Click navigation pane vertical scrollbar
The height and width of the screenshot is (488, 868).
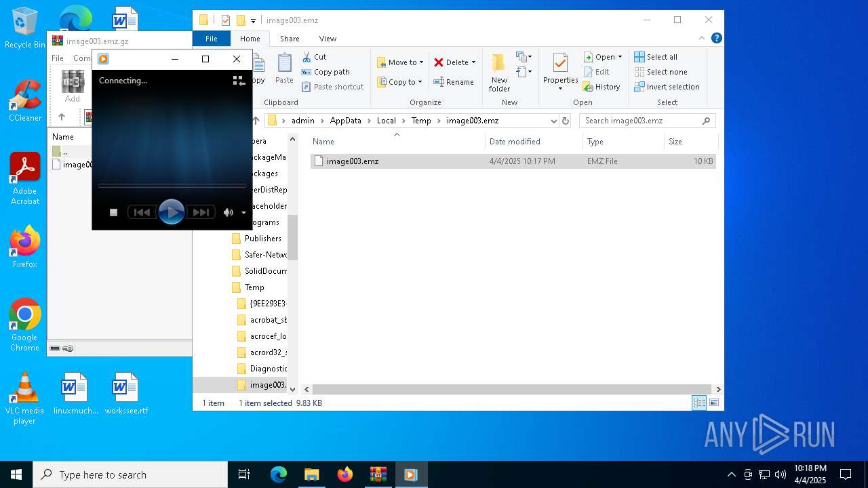pyautogui.click(x=293, y=237)
